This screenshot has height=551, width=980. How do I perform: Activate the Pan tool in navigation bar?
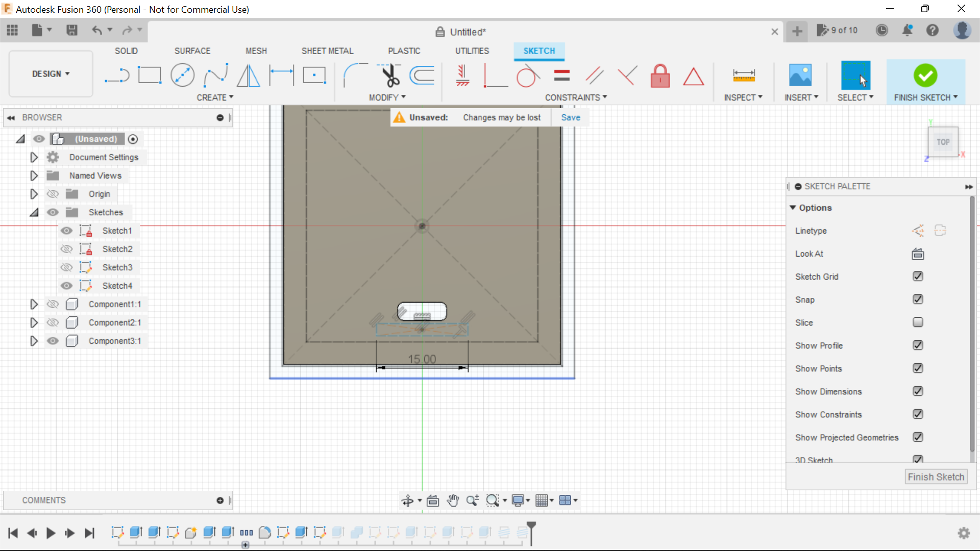click(x=453, y=500)
